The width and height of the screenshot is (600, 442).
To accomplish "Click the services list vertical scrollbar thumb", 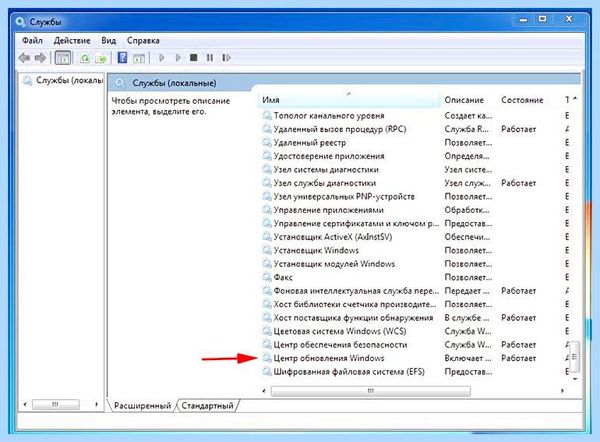I will tap(574, 357).
